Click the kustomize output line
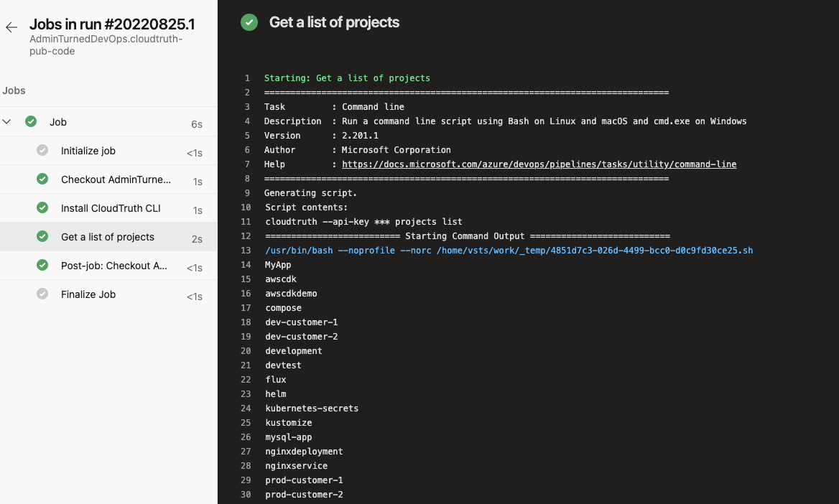 289,423
